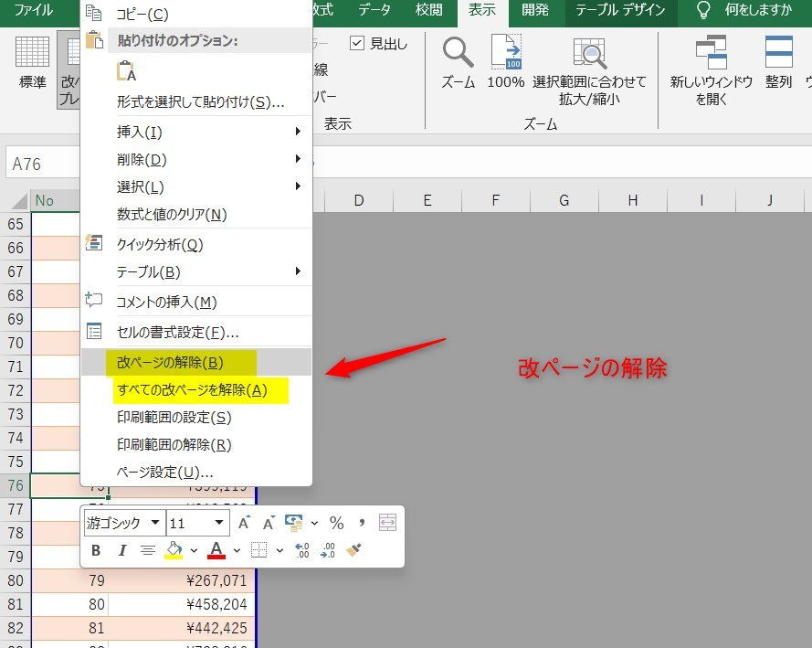Open a new window from the ribbon

711,52
